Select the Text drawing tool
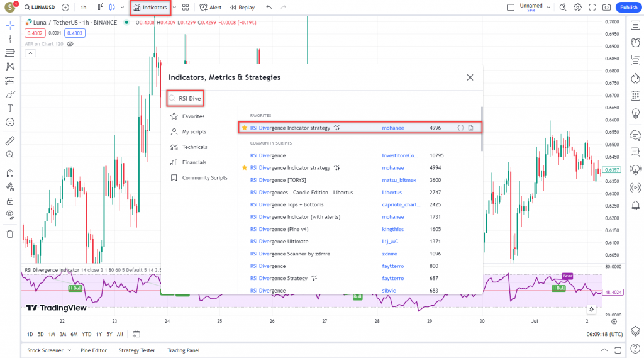The image size is (644, 358). click(10, 108)
